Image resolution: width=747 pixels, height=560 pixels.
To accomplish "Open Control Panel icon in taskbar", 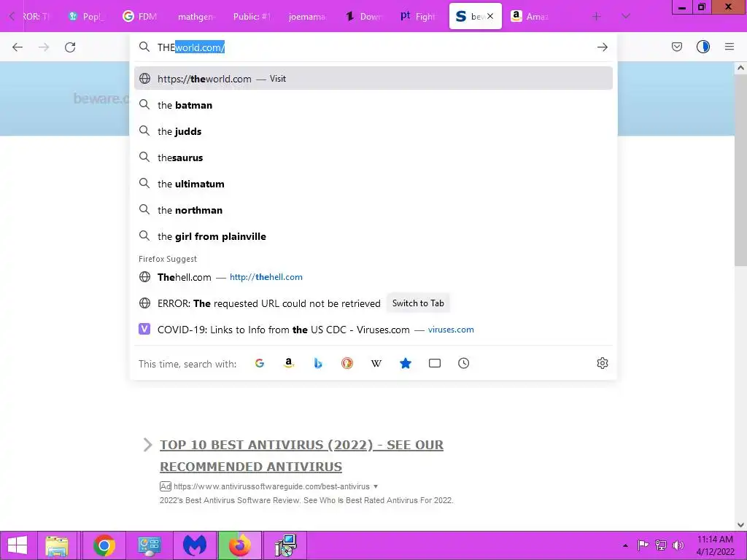I will [x=149, y=545].
